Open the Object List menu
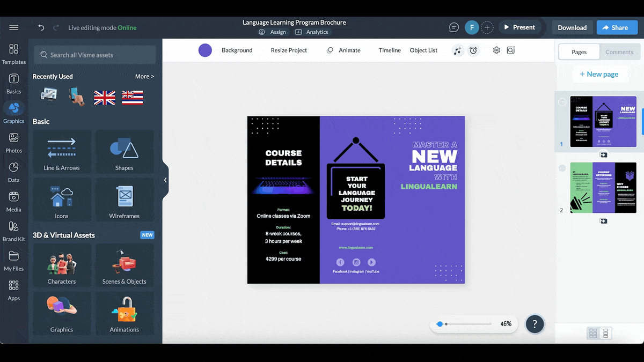The height and width of the screenshot is (362, 644). point(423,50)
